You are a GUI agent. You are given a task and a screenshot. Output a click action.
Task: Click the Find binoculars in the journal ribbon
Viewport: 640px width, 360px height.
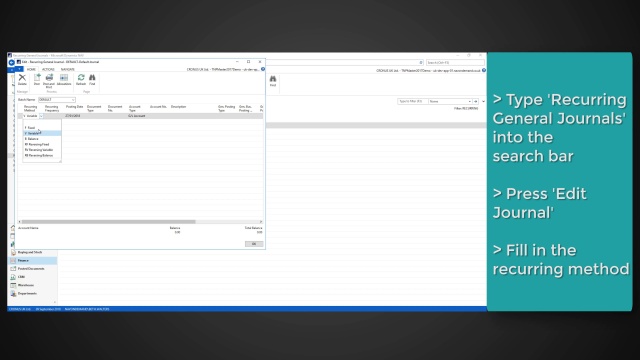(92, 79)
